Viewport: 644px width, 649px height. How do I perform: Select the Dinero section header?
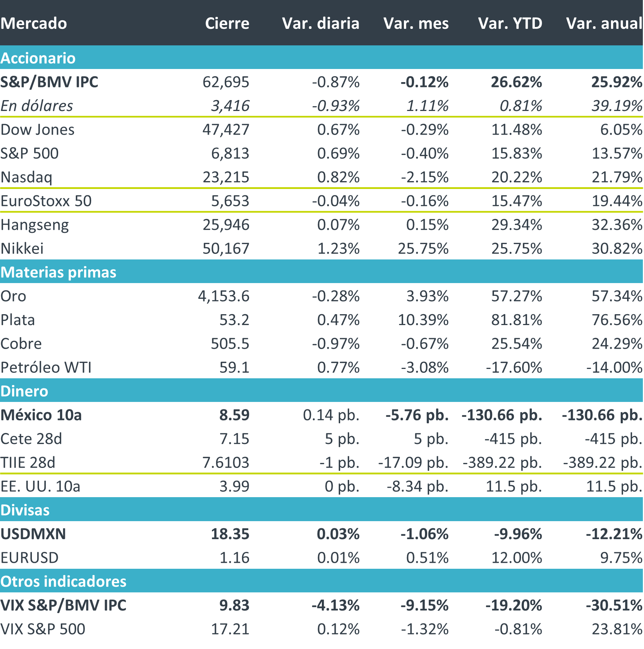coord(24,391)
